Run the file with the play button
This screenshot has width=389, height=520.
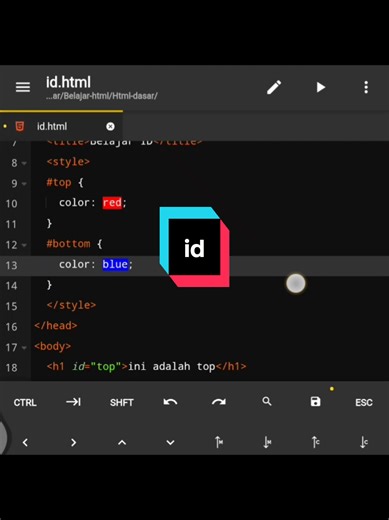[320, 87]
